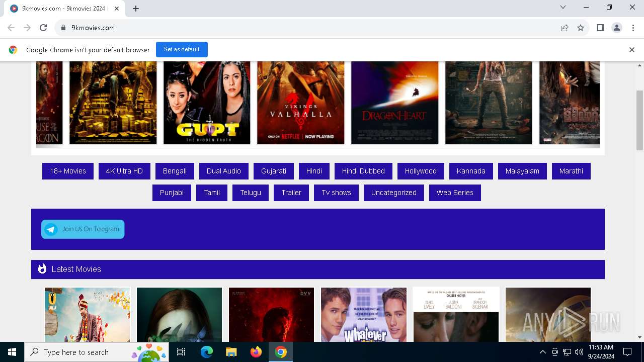Open the gold bars movie poster
This screenshot has width=644, height=362.
pyautogui.click(x=113, y=103)
